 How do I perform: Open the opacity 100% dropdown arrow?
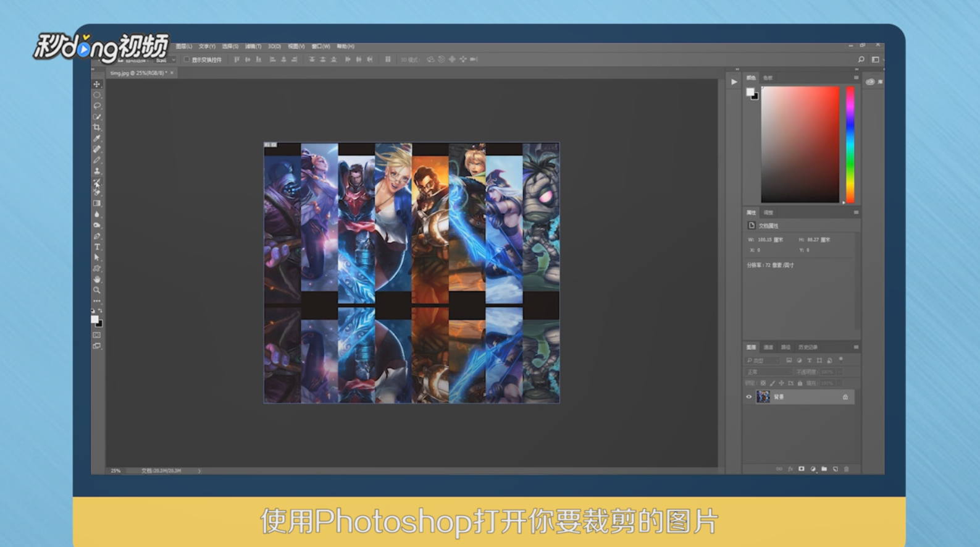[838, 372]
